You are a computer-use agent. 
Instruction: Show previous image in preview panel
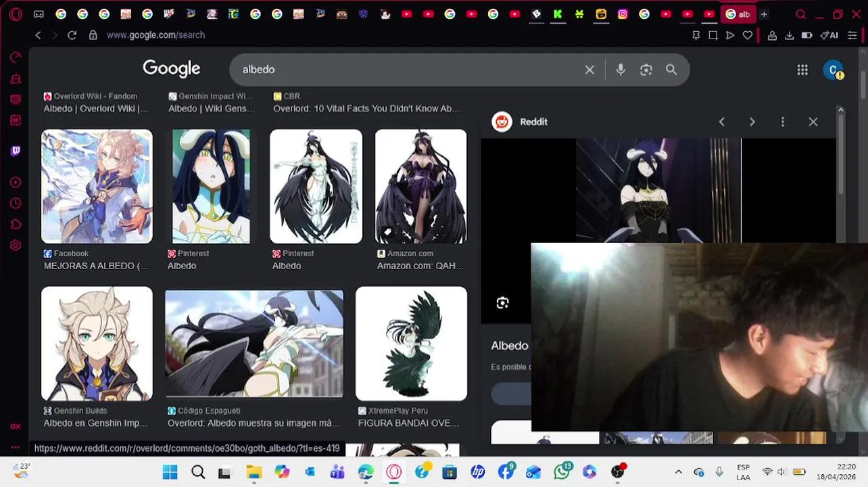(721, 122)
